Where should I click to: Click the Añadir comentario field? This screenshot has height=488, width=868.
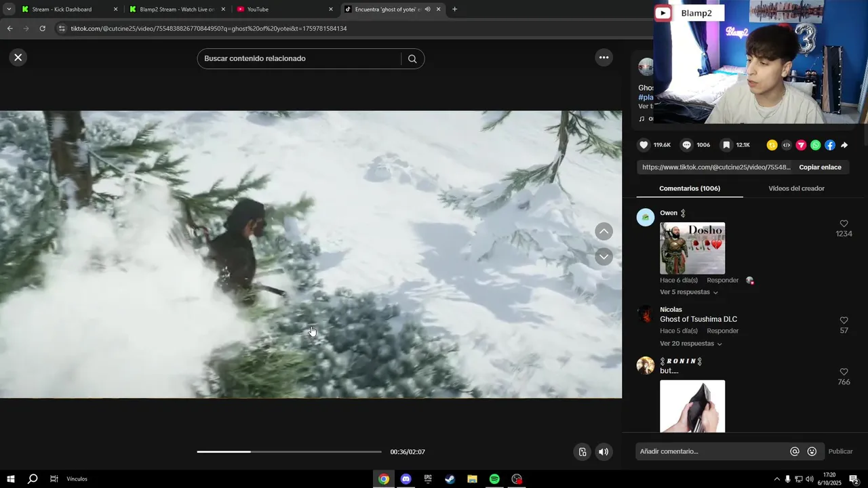point(712,451)
